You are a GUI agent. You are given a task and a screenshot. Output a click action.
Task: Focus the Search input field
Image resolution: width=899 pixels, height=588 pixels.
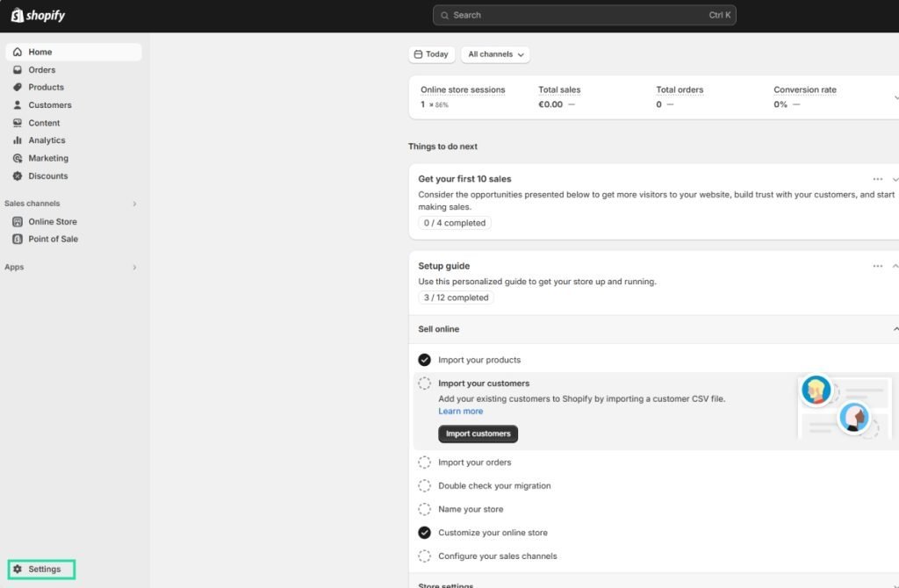click(584, 16)
